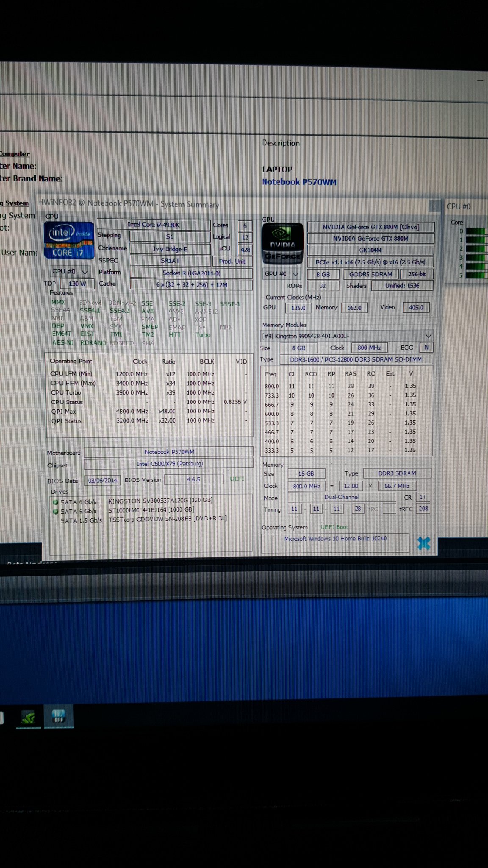The width and height of the screenshot is (488, 868).
Task: Select the cache field 6 x (32 + 32 + 256) + 12M
Action: 191,285
